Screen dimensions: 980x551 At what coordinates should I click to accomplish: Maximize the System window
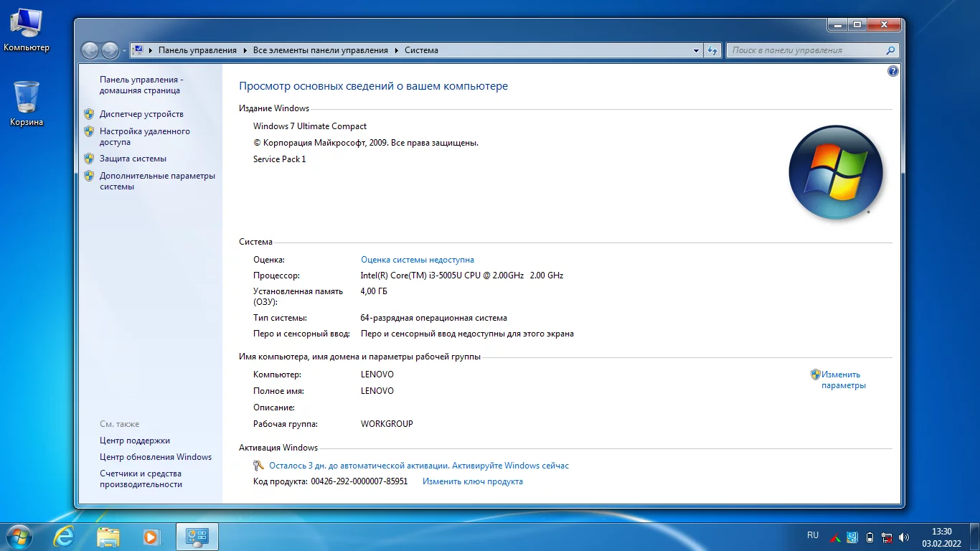pos(857,24)
